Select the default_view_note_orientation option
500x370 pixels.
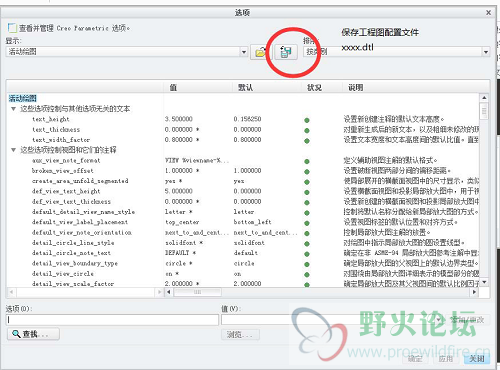[82, 232]
